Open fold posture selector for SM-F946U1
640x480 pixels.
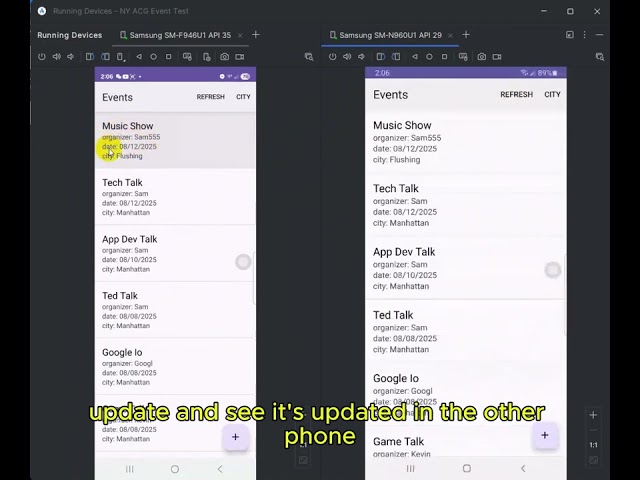[121, 57]
